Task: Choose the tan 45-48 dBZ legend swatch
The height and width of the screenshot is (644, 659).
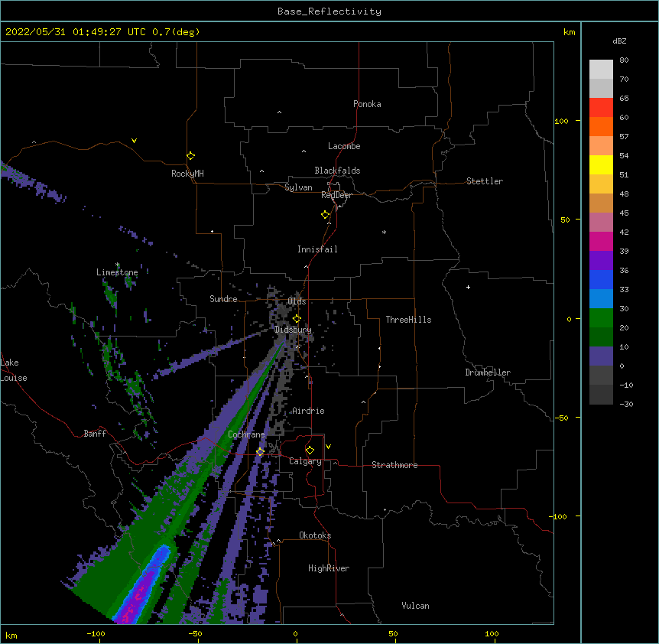Action: click(x=601, y=203)
